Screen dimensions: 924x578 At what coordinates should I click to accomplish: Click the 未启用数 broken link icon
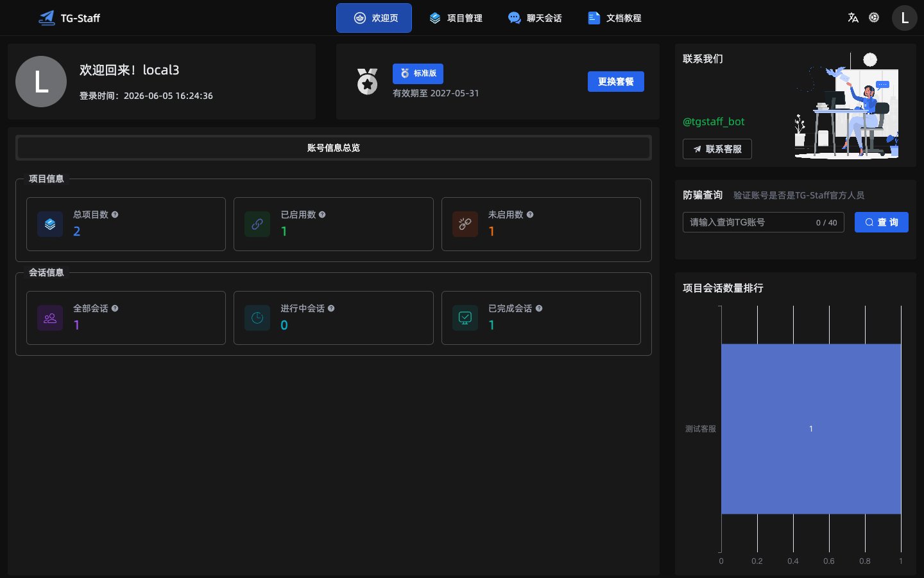click(x=465, y=224)
